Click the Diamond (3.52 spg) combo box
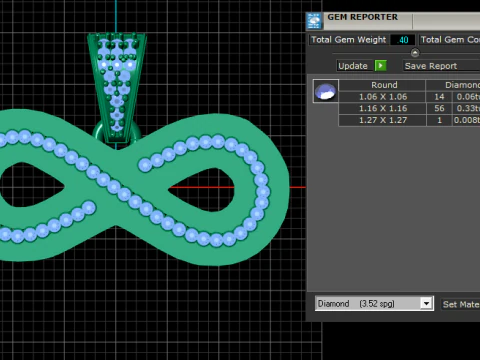The image size is (480, 360). (374, 304)
